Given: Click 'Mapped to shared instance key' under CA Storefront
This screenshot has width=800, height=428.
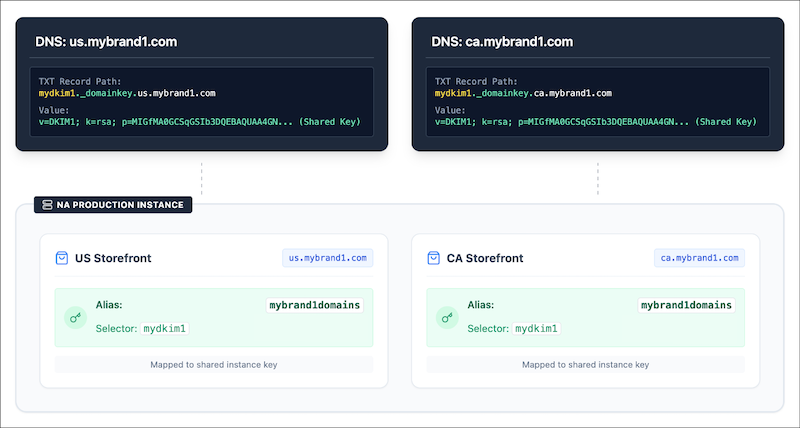Looking at the screenshot, I should pyautogui.click(x=585, y=365).
